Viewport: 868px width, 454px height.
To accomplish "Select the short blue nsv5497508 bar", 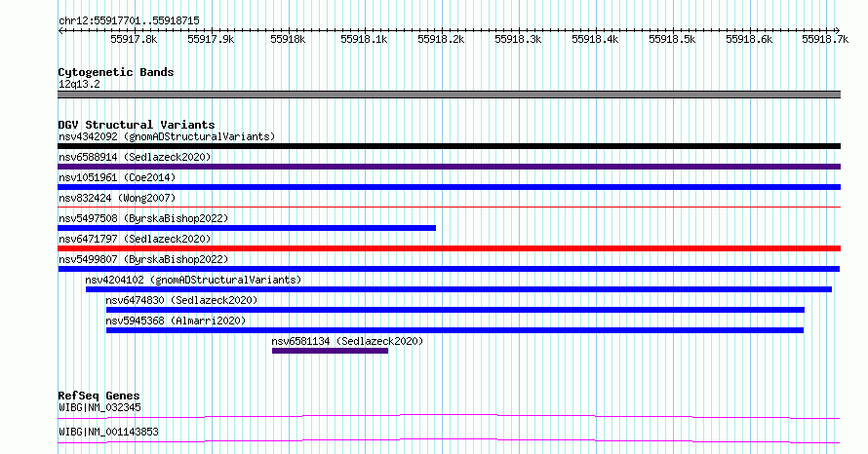I will (x=247, y=228).
